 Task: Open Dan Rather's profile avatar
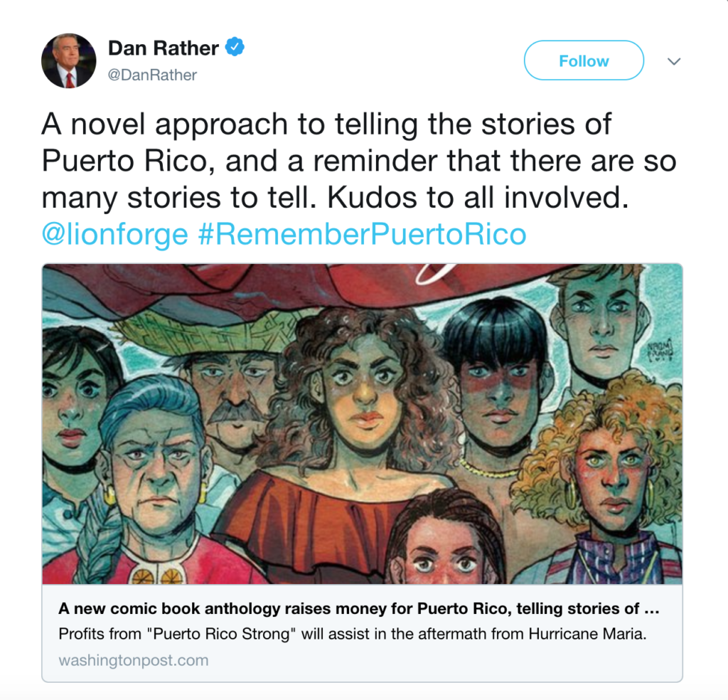pyautogui.click(x=69, y=61)
